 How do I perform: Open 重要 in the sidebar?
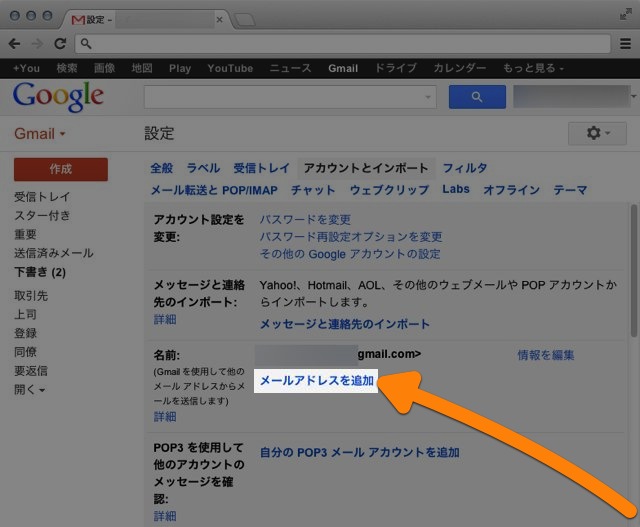click(x=25, y=234)
